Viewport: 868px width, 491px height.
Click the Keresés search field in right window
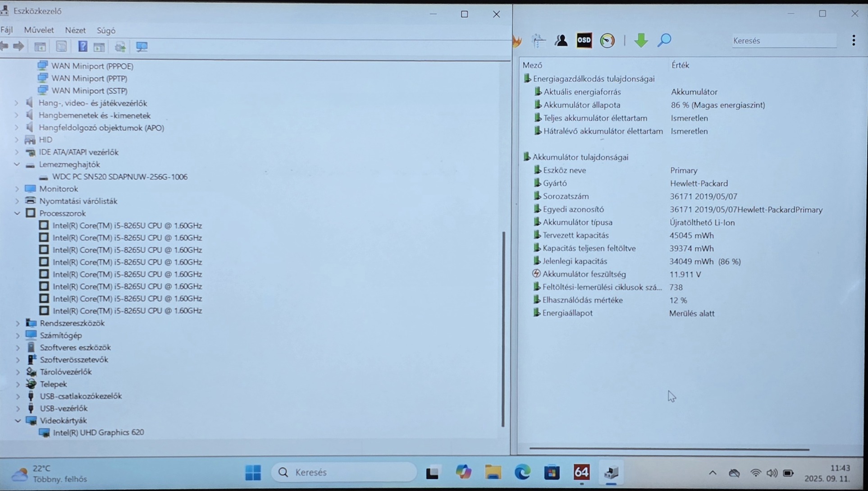[x=783, y=41]
